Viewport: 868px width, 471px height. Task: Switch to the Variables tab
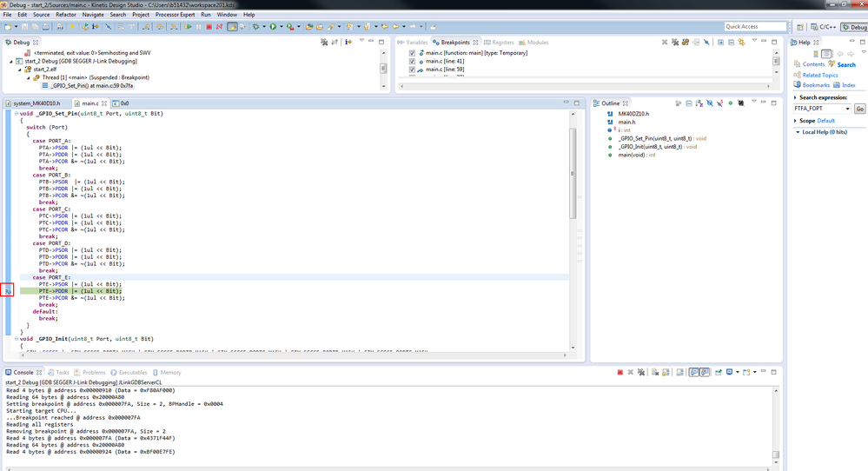click(x=413, y=42)
